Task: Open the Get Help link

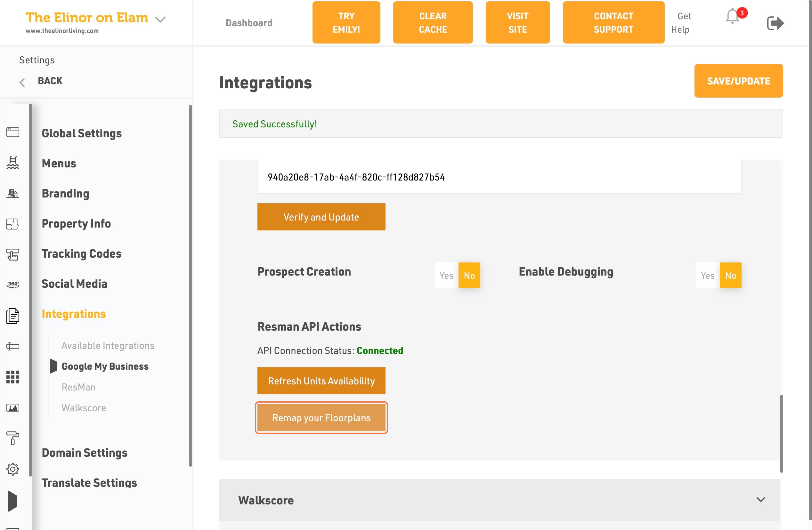Action: coord(681,22)
